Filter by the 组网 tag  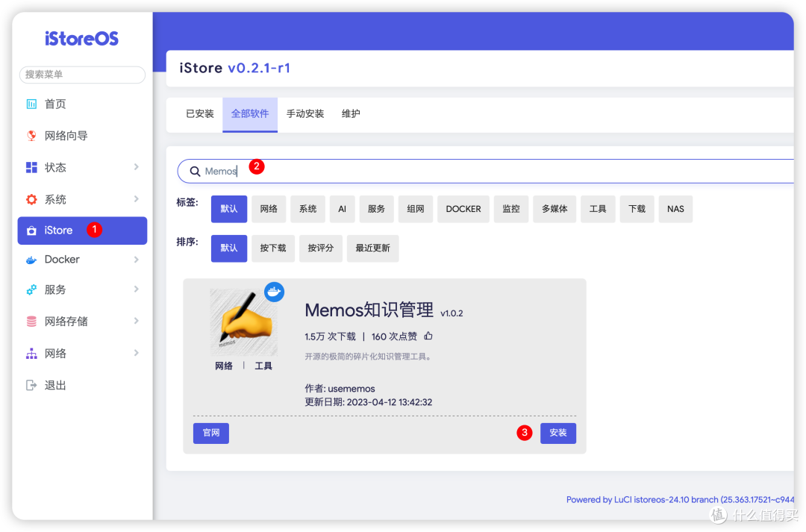tap(416, 209)
